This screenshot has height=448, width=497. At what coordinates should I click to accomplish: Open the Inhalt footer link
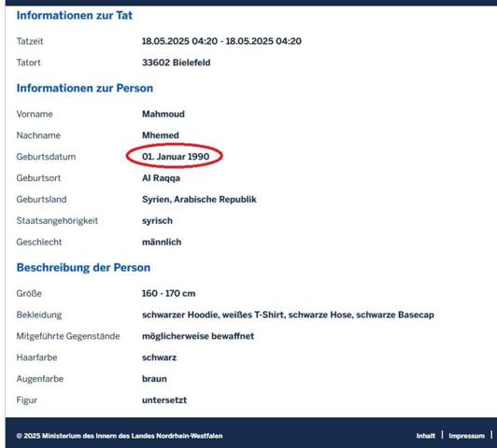tap(425, 436)
